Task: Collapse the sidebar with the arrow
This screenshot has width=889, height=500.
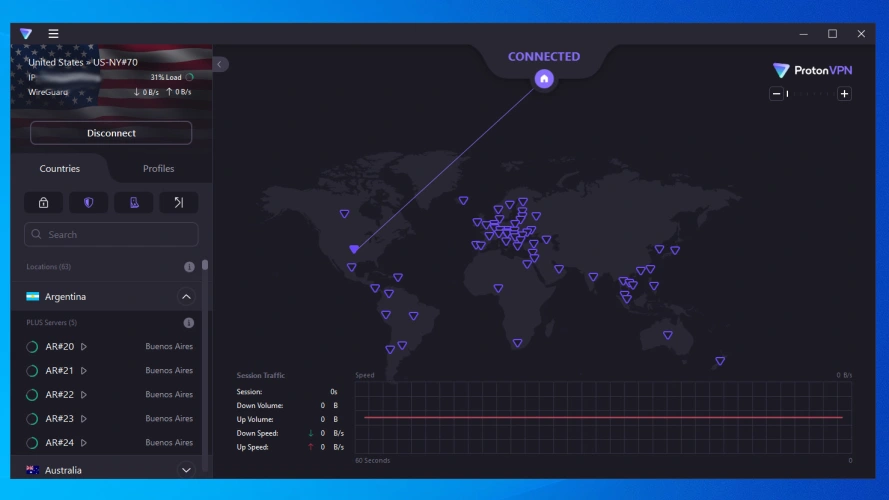Action: (220, 64)
